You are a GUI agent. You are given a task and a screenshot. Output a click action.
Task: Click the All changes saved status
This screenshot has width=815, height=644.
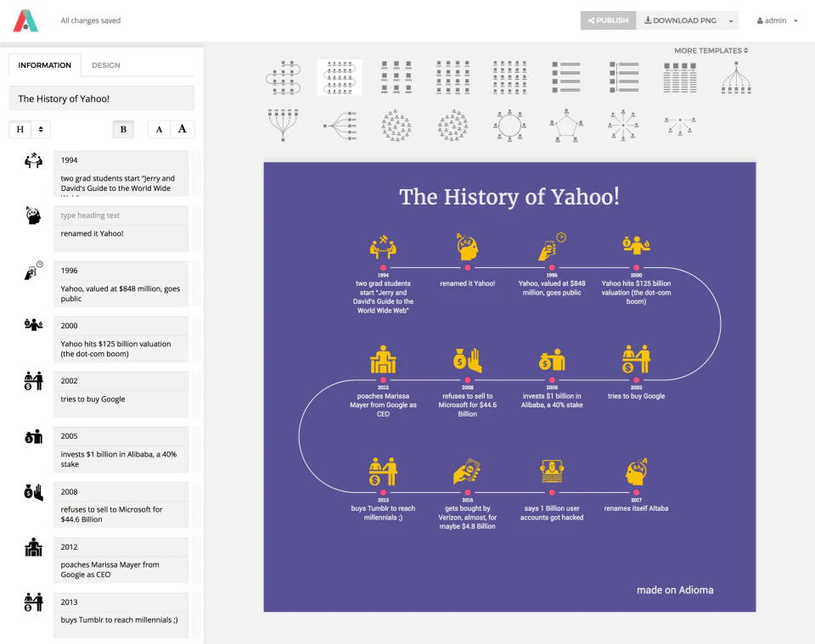91,20
